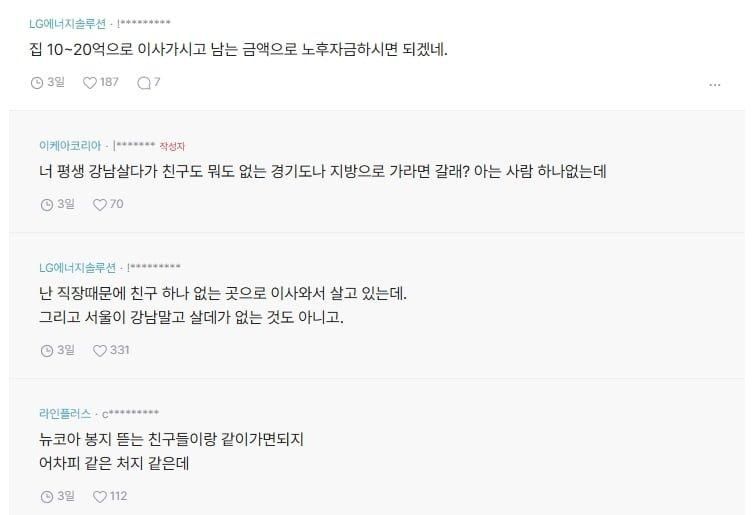Viewport: 752px width, 515px height.
Task: Click the clock icon on the top comment
Action: point(37,83)
